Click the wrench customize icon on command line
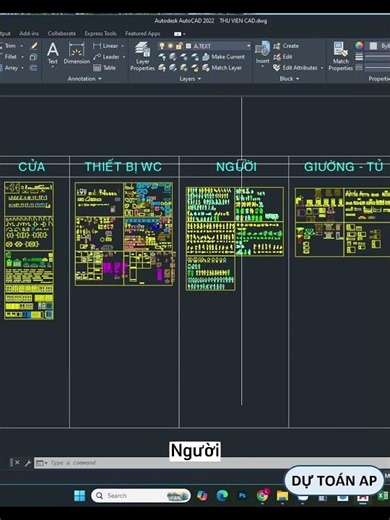This screenshot has width=390, height=520. click(28, 463)
